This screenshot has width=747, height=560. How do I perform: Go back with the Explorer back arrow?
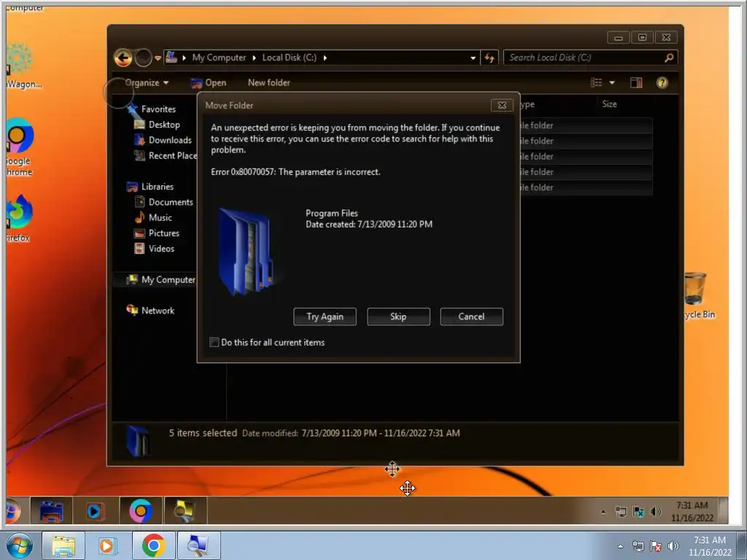[x=123, y=58]
